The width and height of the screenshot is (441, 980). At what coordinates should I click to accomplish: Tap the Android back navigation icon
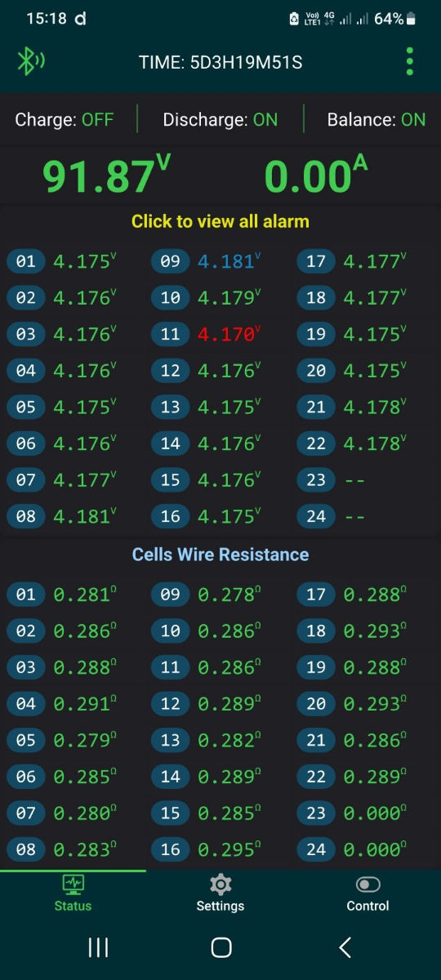tap(345, 947)
